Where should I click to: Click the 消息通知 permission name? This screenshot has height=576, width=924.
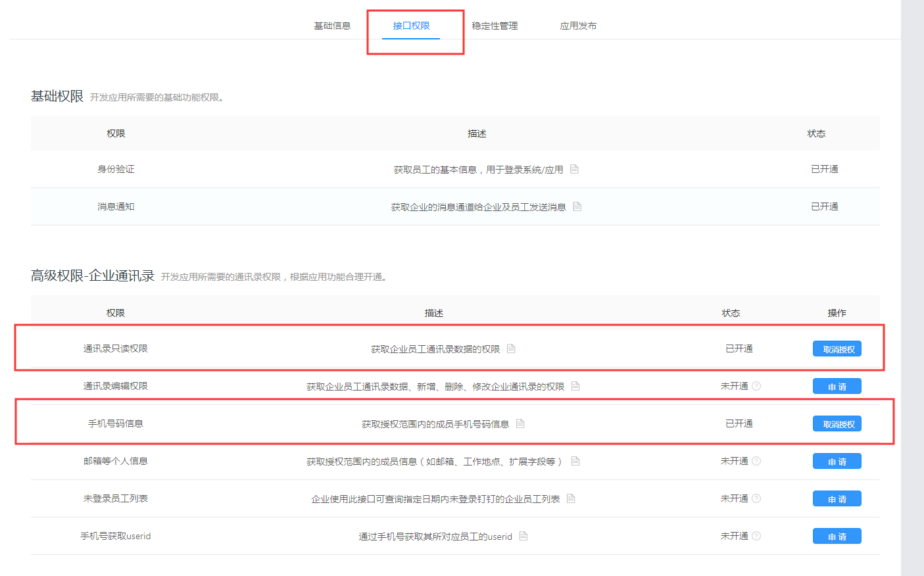pyautogui.click(x=116, y=206)
